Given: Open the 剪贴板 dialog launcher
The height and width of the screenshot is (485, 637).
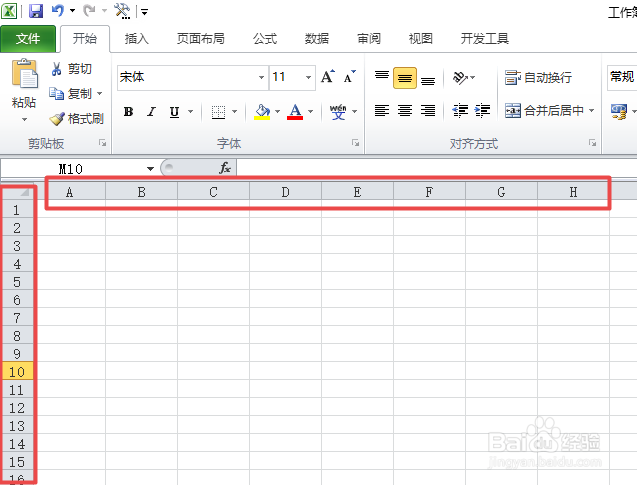Looking at the screenshot, I should coord(102,143).
